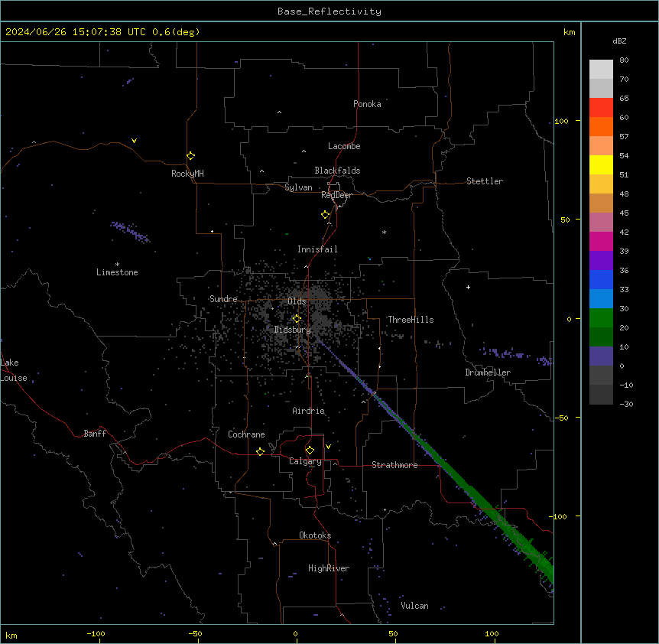Pick the green 20-30 dBZ legend swatch
This screenshot has height=644, width=659.
tap(601, 318)
